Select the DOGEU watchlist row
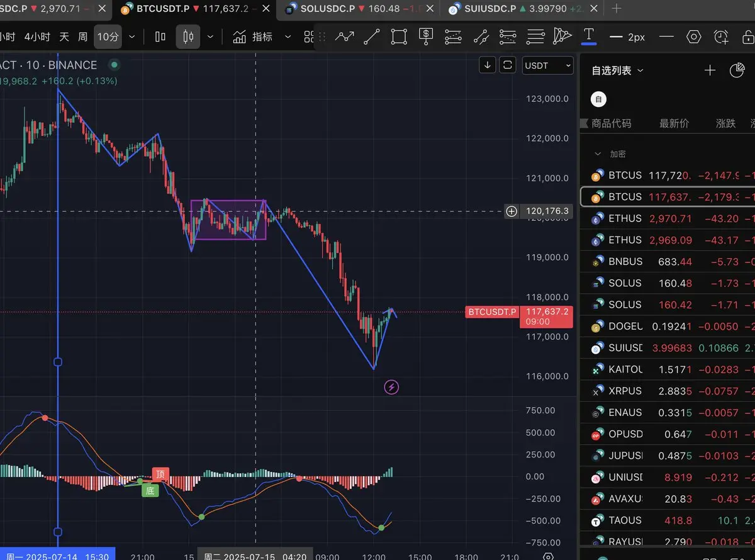This screenshot has height=560, width=755. pyautogui.click(x=667, y=326)
